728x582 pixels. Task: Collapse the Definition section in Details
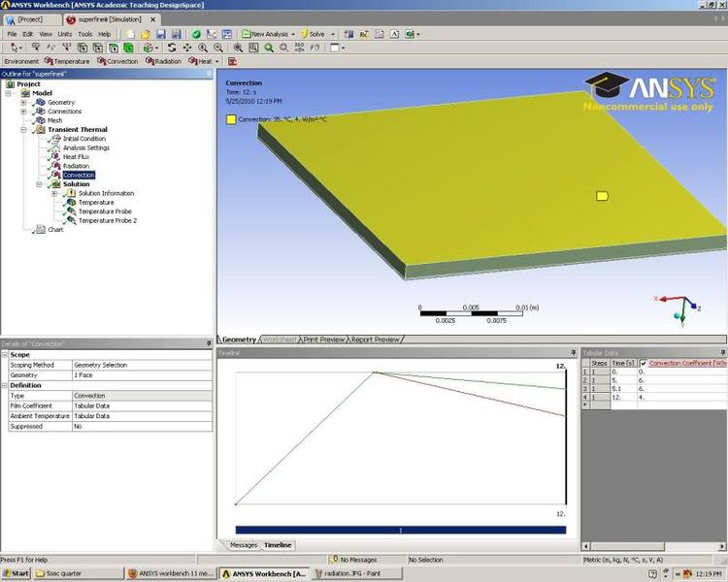(5, 385)
